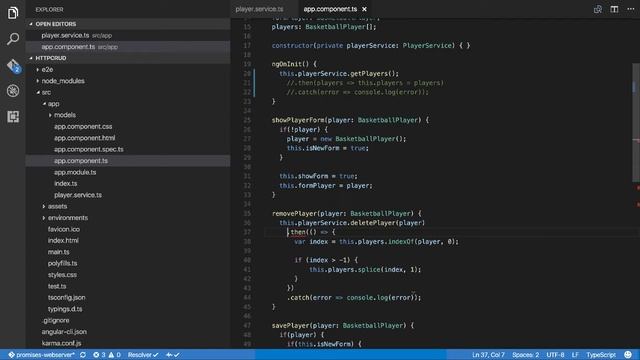Image resolution: width=640 pixels, height=360 pixels.
Task: Click the errors and warnings count in status bar
Action: [x=107, y=355]
